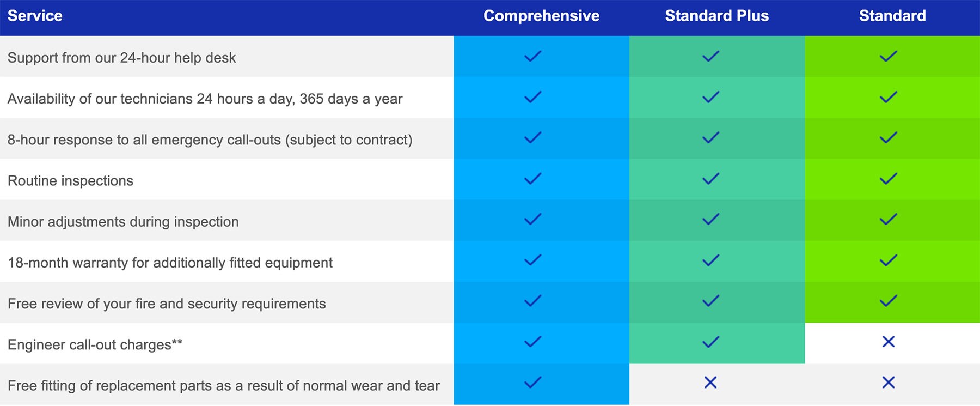The width and height of the screenshot is (980, 406).
Task: Click Standard checkmark for free security review
Action: [888, 301]
